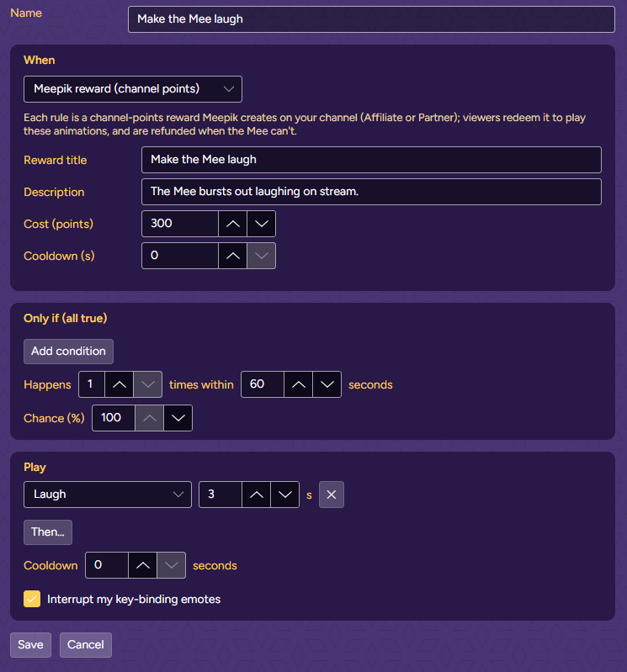The image size is (627, 672).
Task: Save the rule
Action: (x=30, y=645)
